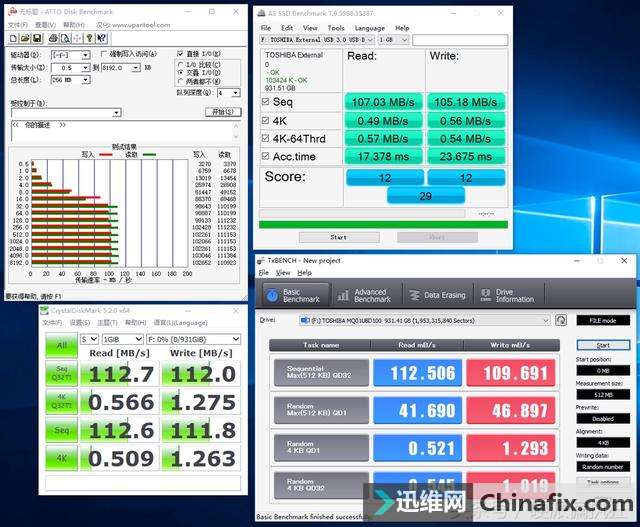The height and width of the screenshot is (527, 640).
Task: Open the ATTO 0.5 transfer size dropdown
Action: [x=85, y=67]
